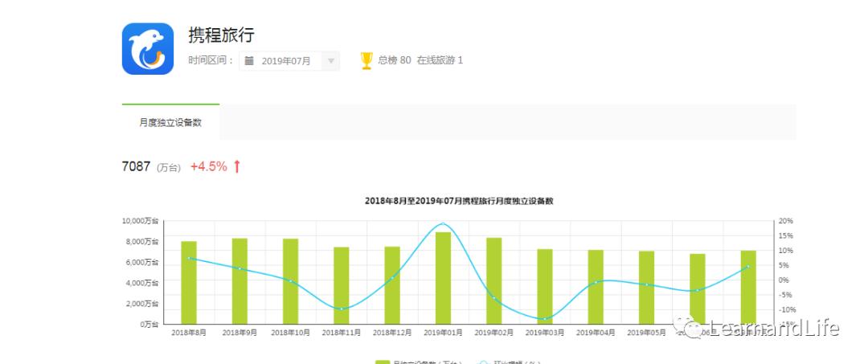Click the 2018年11月 green bar
Image resolution: width=868 pixels, height=364 pixels.
pos(342,285)
